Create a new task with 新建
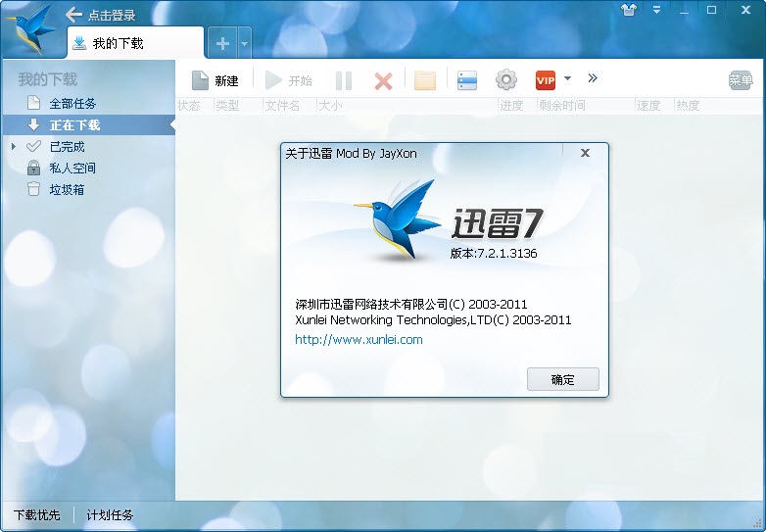766x532 pixels. [215, 80]
